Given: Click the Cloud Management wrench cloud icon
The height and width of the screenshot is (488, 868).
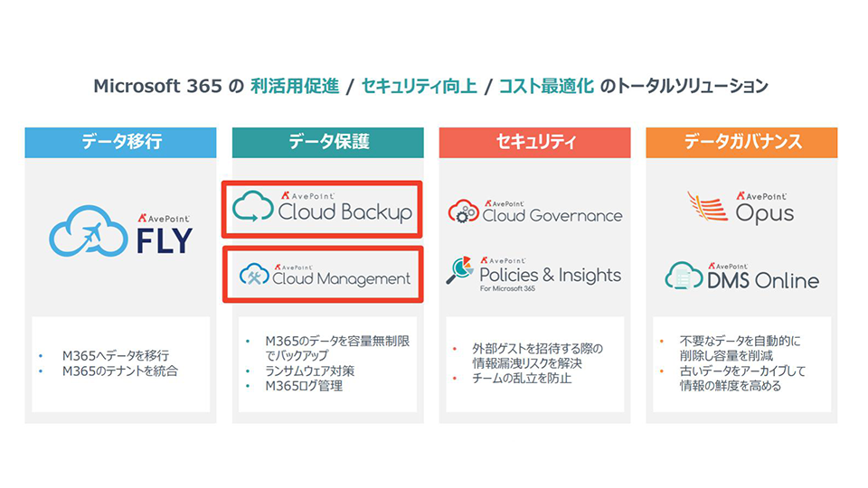Looking at the screenshot, I should pyautogui.click(x=254, y=277).
